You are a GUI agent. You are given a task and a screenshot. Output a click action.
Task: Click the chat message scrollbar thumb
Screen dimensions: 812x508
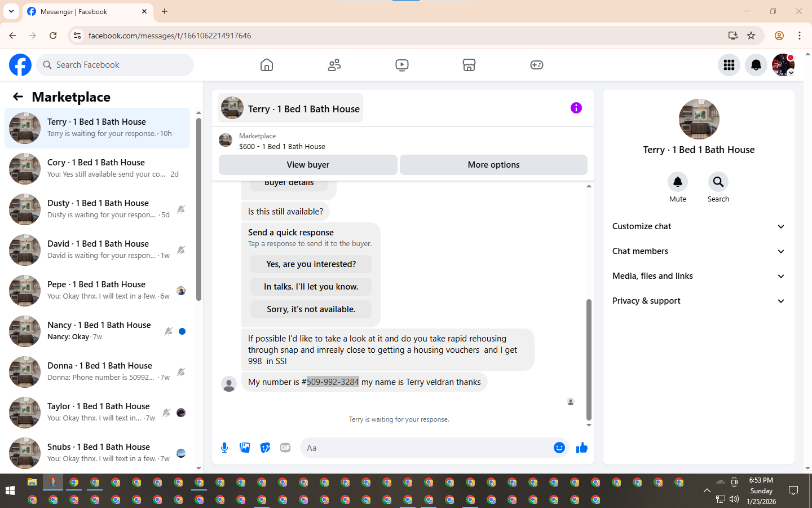pyautogui.click(x=589, y=360)
